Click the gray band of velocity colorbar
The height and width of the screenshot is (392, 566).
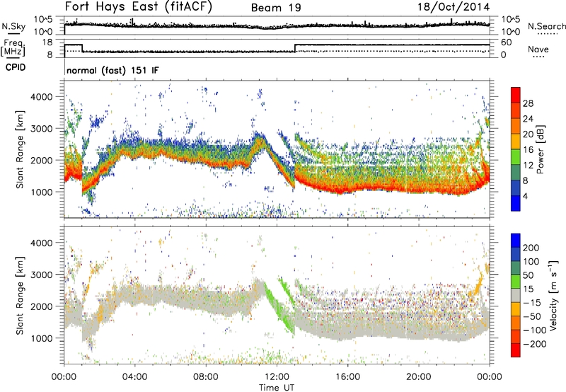click(x=516, y=295)
